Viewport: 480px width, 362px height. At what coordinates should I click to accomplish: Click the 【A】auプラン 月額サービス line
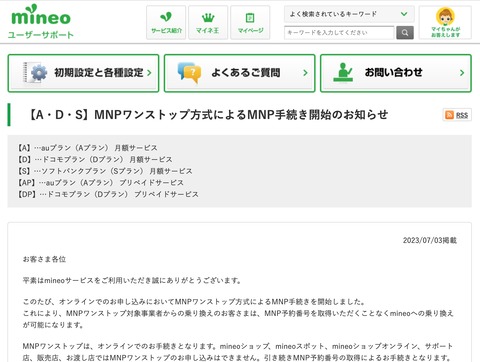click(x=87, y=148)
